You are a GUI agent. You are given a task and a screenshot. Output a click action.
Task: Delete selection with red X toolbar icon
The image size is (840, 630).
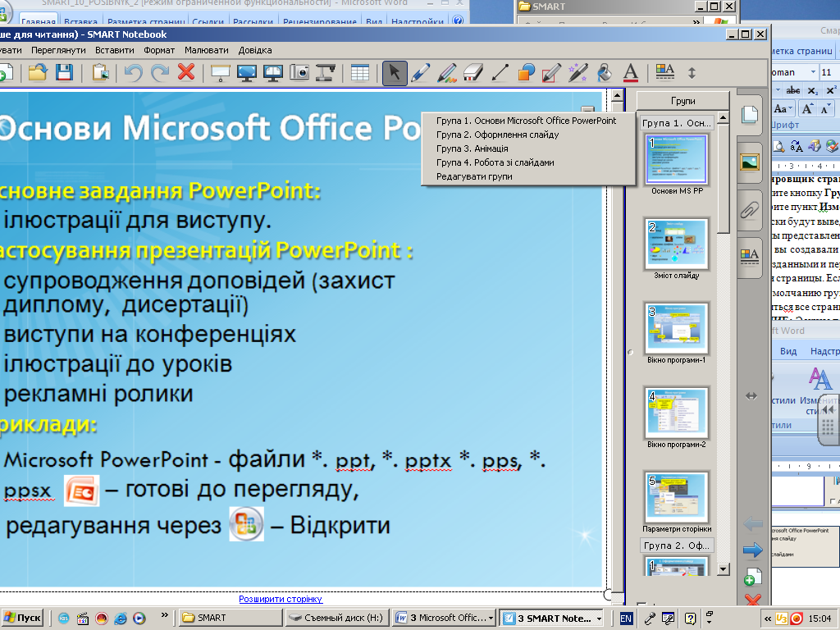tap(186, 72)
